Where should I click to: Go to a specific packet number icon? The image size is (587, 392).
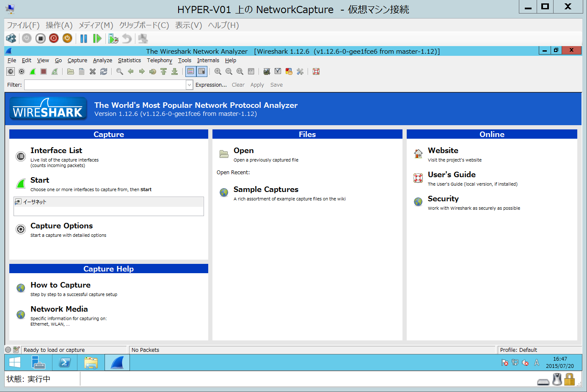tap(153, 71)
